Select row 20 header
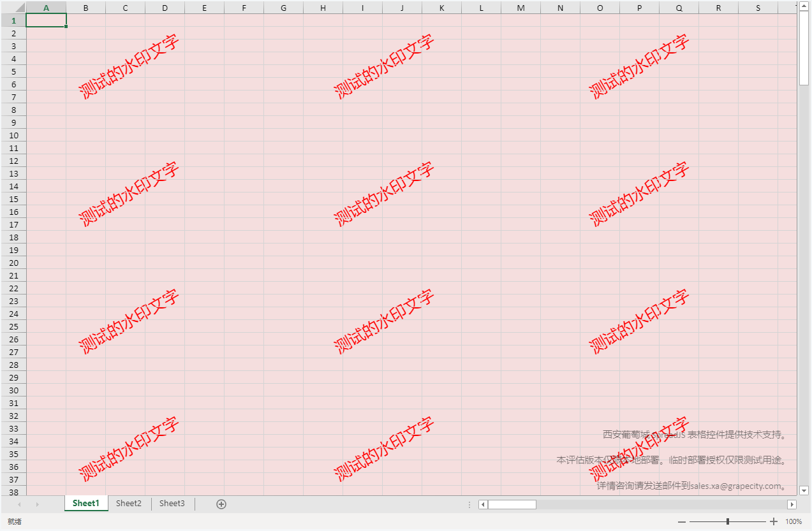This screenshot has width=812, height=531. click(13, 263)
